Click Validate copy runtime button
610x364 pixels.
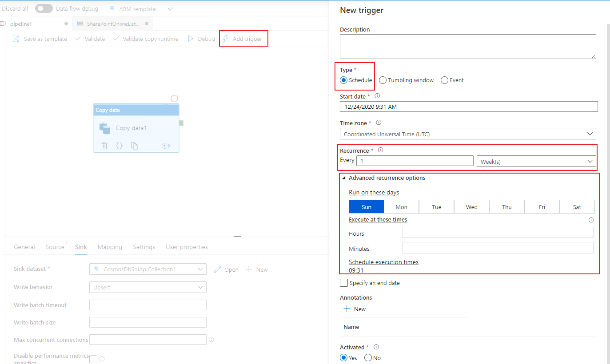click(x=145, y=39)
